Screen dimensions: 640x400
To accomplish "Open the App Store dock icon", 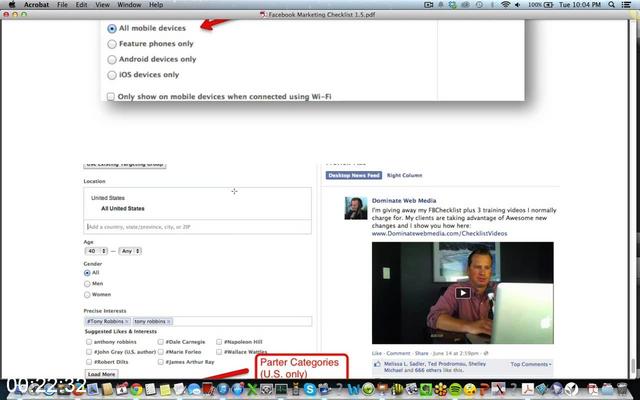I will click(x=238, y=389).
